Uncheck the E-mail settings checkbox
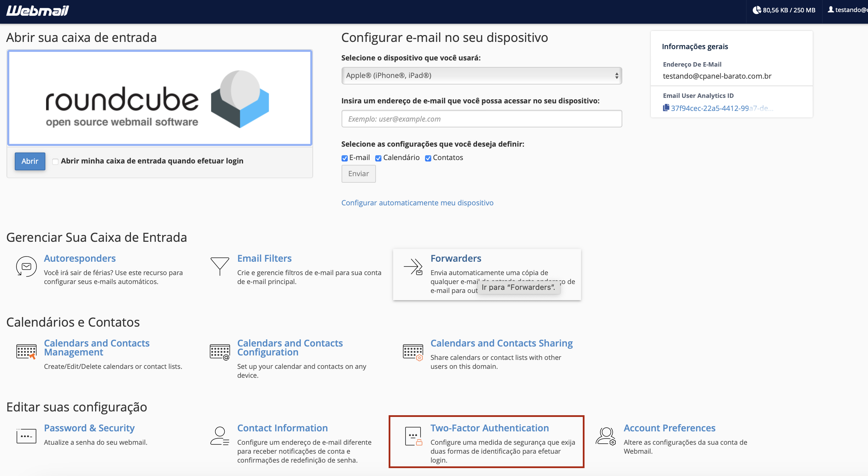 344,158
